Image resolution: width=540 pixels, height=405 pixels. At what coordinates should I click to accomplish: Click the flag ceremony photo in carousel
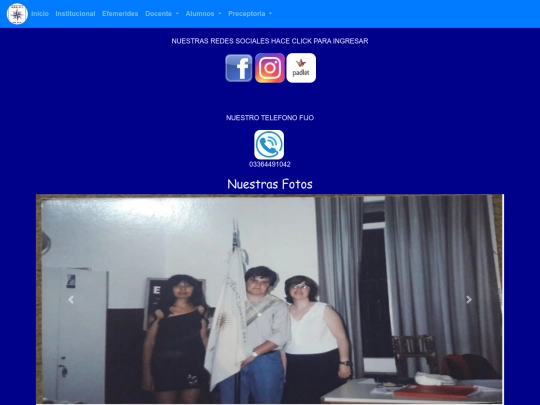[270, 299]
